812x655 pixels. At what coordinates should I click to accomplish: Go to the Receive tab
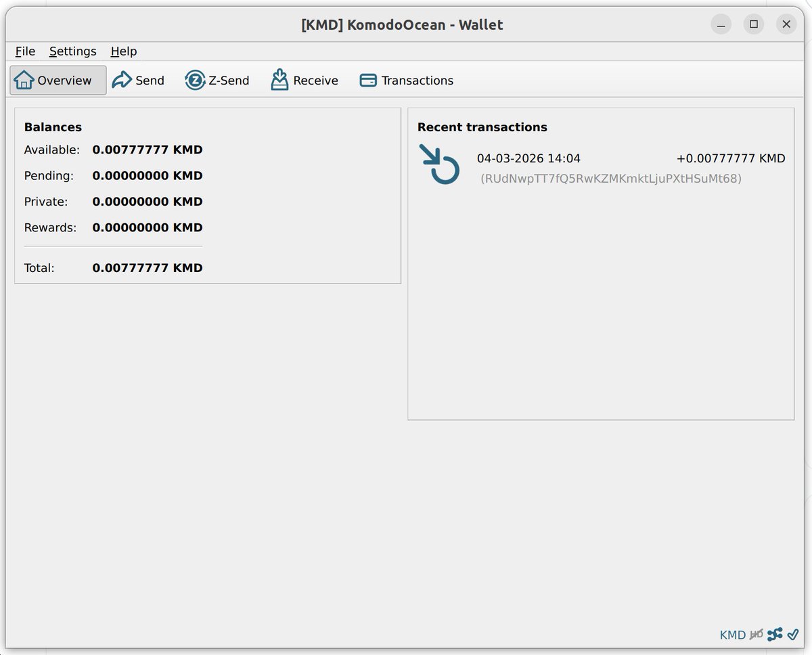click(x=304, y=81)
